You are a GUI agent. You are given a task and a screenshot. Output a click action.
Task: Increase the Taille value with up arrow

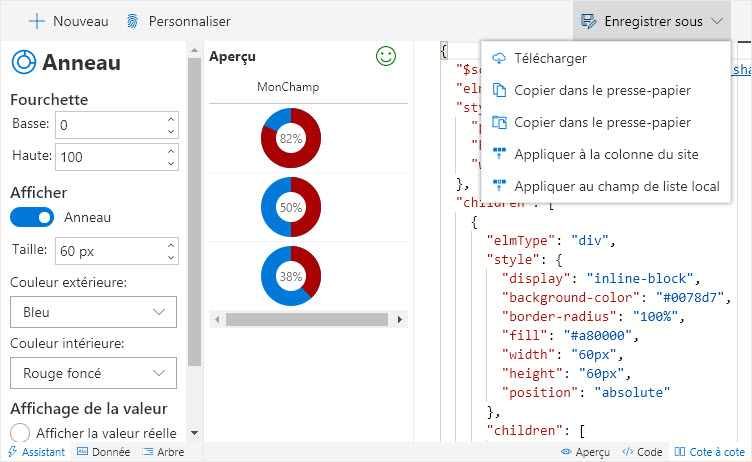coord(170,243)
